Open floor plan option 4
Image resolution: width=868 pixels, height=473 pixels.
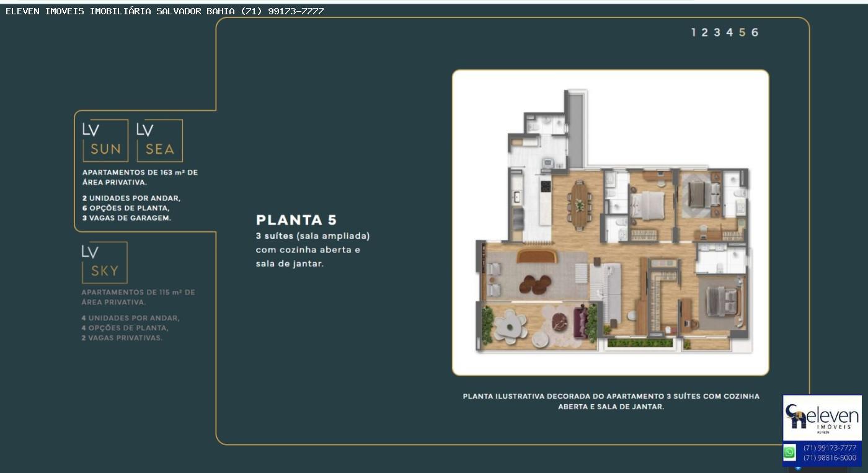[x=730, y=32]
